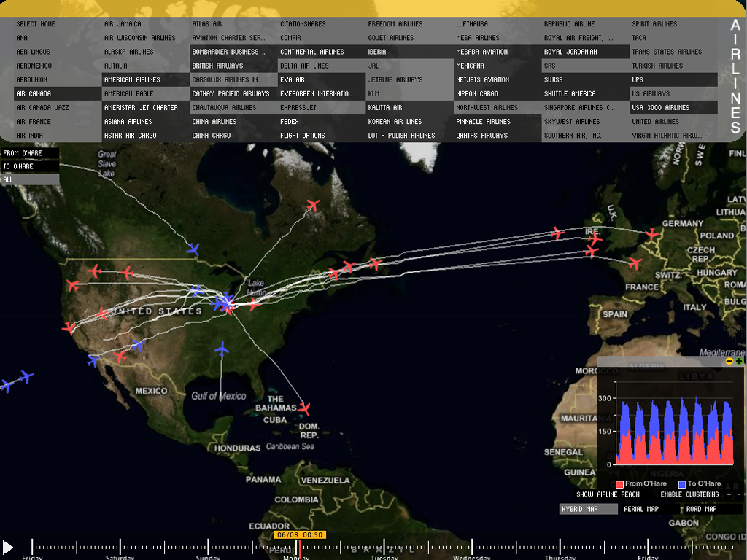This screenshot has height=560, width=747.
Task: Click the red timeline position marker
Action: [299, 546]
